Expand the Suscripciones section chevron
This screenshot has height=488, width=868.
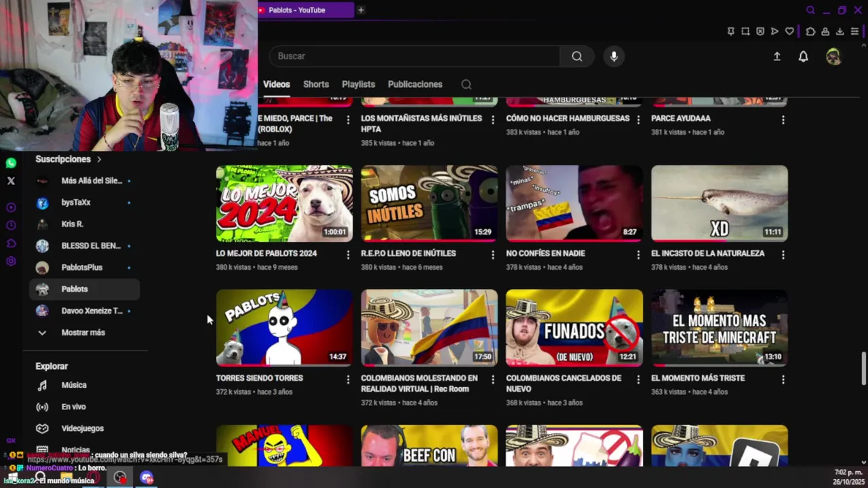99,159
